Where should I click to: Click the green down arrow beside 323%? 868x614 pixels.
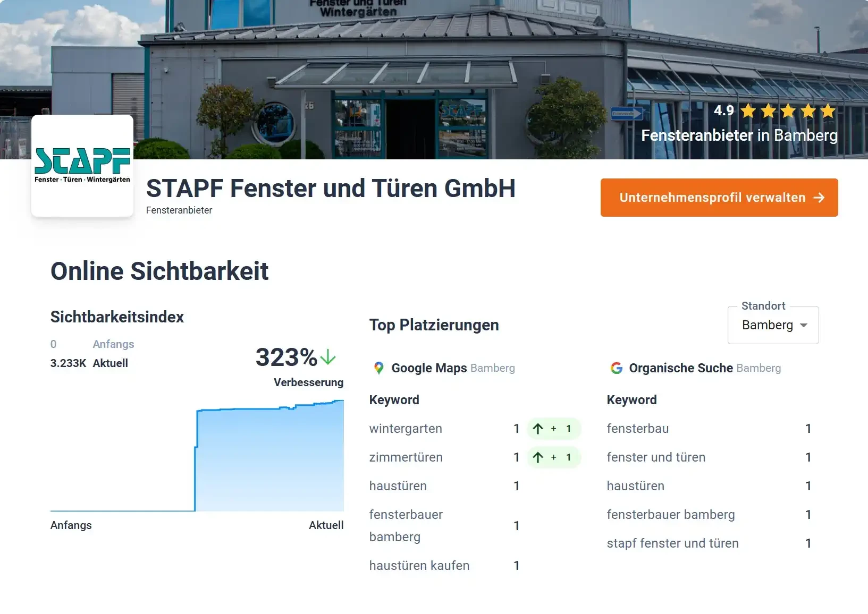point(328,357)
